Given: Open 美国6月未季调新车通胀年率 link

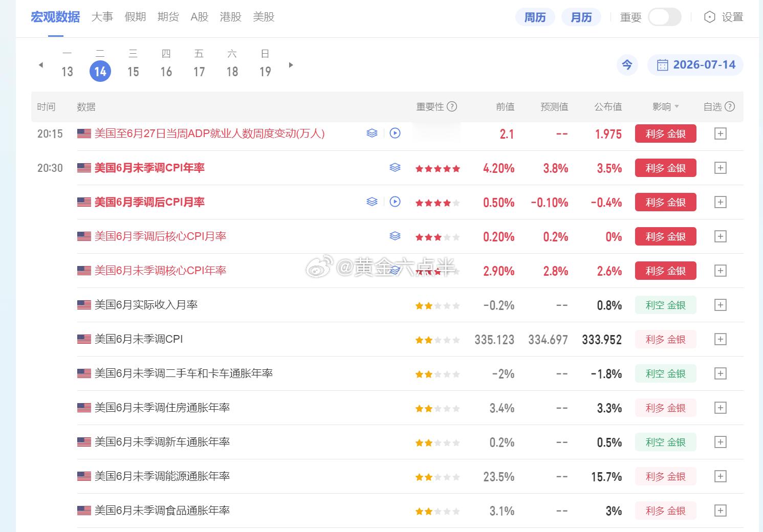Looking at the screenshot, I should 162,442.
